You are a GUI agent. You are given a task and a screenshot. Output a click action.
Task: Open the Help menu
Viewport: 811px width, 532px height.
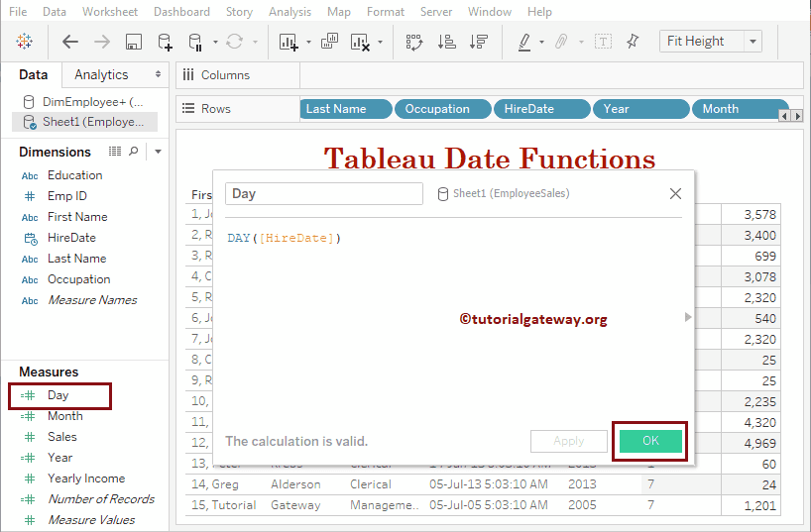pyautogui.click(x=539, y=11)
